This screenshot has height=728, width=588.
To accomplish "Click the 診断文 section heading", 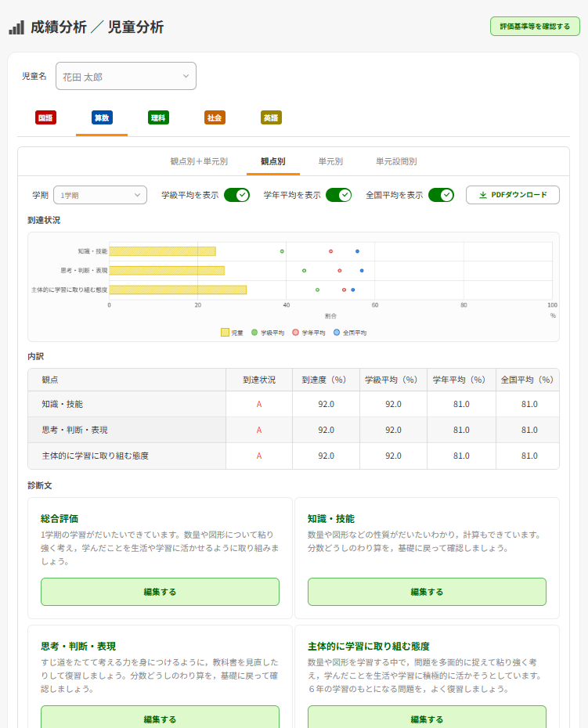I will [40, 485].
